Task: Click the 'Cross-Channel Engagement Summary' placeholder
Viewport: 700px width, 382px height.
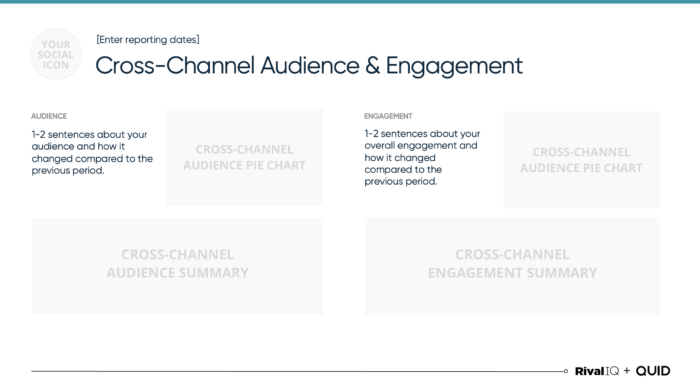Action: [x=512, y=266]
